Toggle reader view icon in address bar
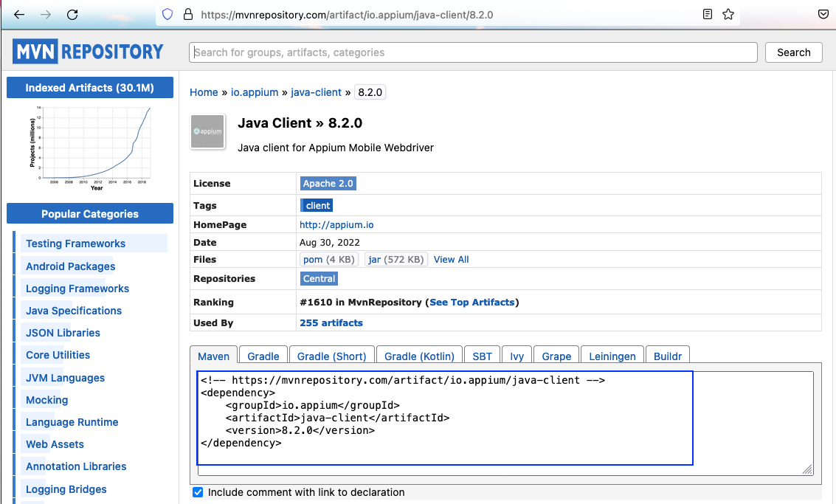 click(708, 15)
